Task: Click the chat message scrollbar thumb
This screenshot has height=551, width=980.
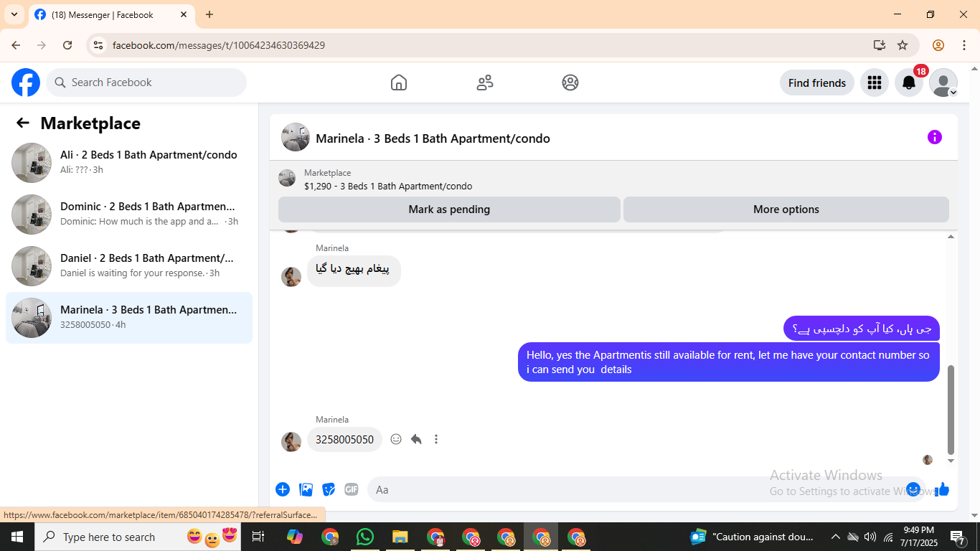Action: (x=951, y=410)
